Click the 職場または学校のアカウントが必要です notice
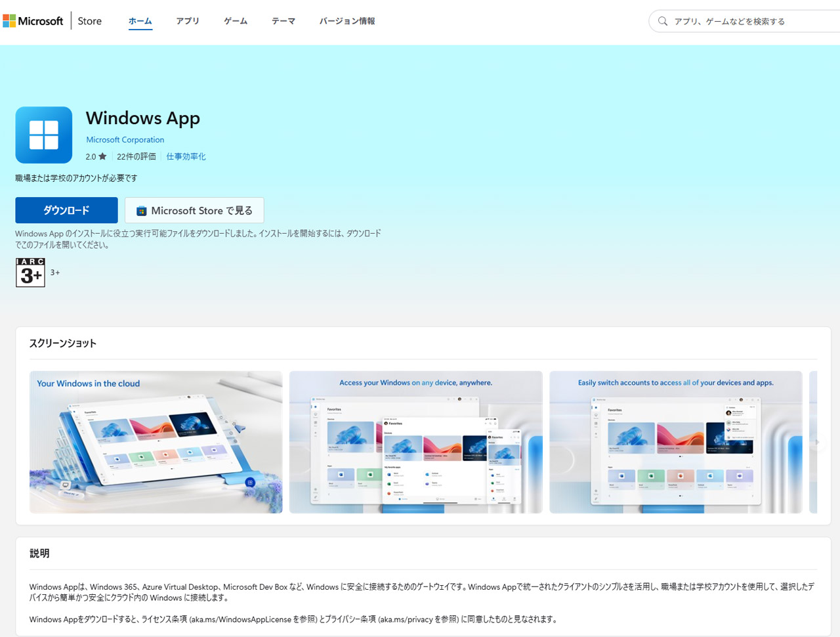This screenshot has height=637, width=840. 77,178
